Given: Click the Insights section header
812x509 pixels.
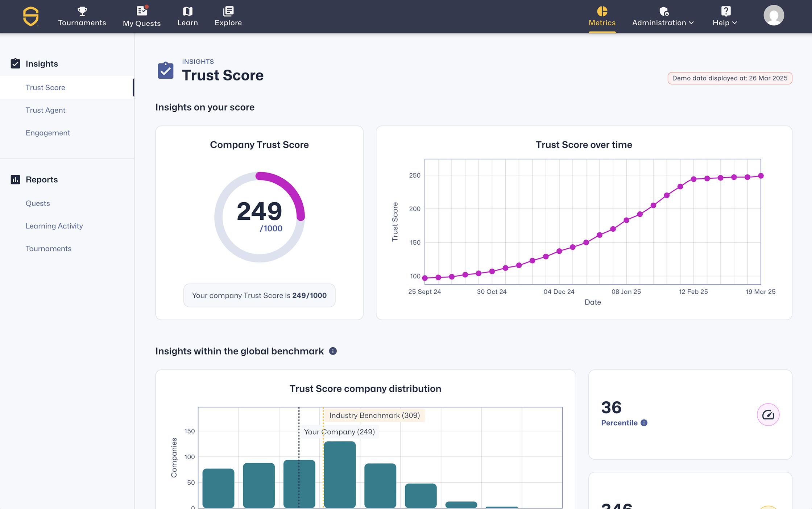Looking at the screenshot, I should coord(41,64).
